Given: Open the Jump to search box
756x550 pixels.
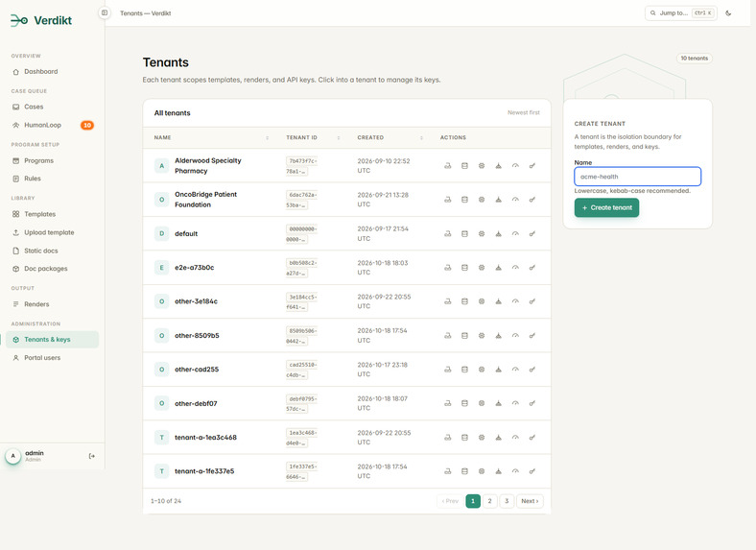Looking at the screenshot, I should click(681, 13).
